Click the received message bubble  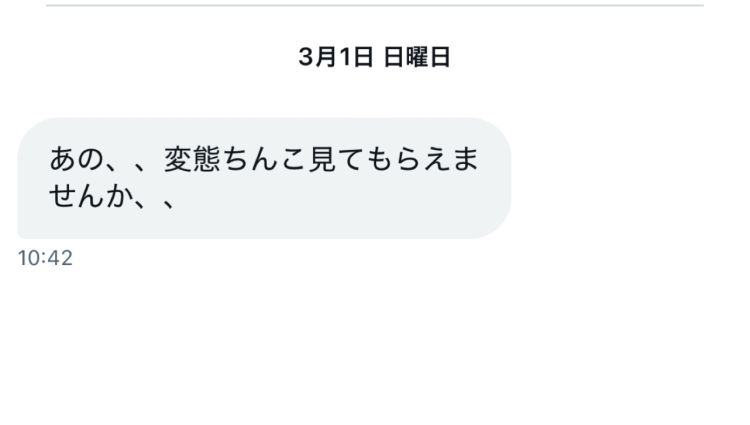coord(264,178)
